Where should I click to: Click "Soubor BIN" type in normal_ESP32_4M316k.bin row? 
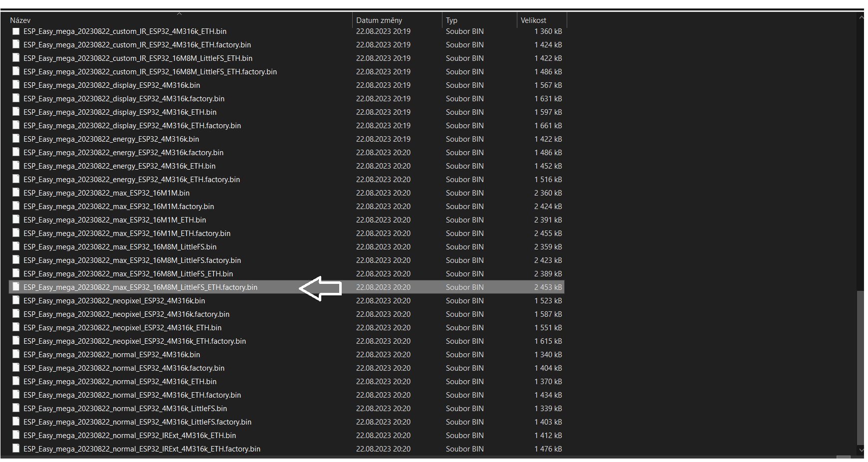[464, 355]
